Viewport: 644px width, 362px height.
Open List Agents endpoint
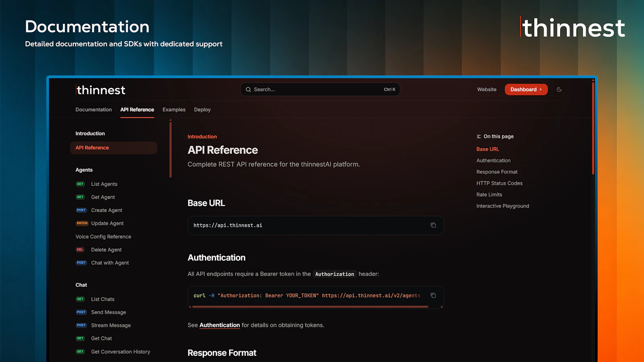click(x=104, y=184)
